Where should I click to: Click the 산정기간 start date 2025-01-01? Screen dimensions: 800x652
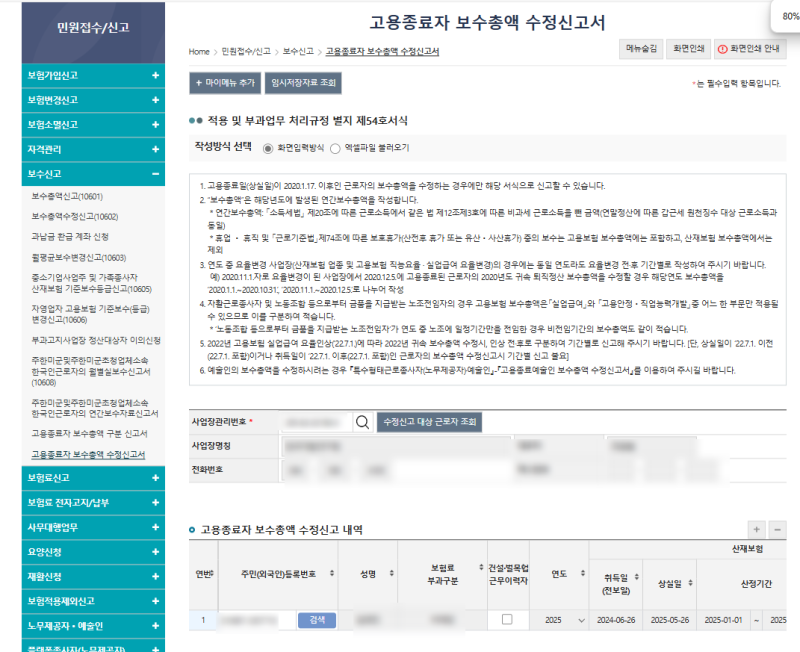pos(723,620)
